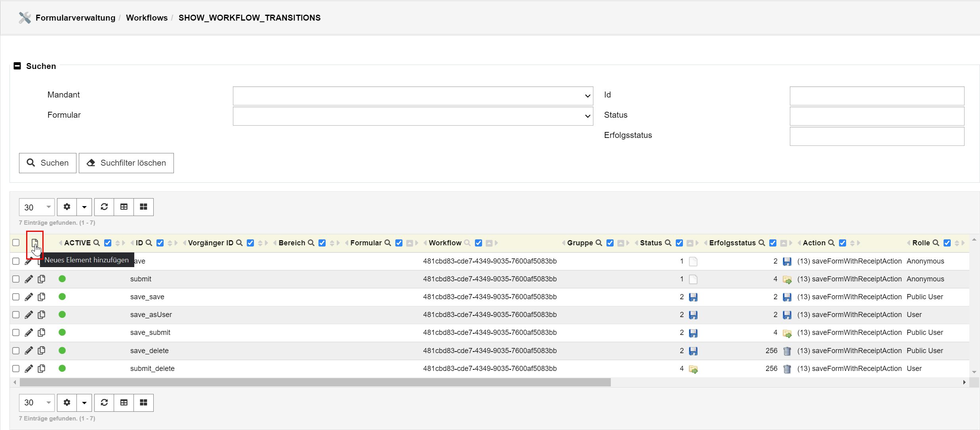The height and width of the screenshot is (430, 980).
Task: Switch to table view icon in top toolbar
Action: coord(124,207)
